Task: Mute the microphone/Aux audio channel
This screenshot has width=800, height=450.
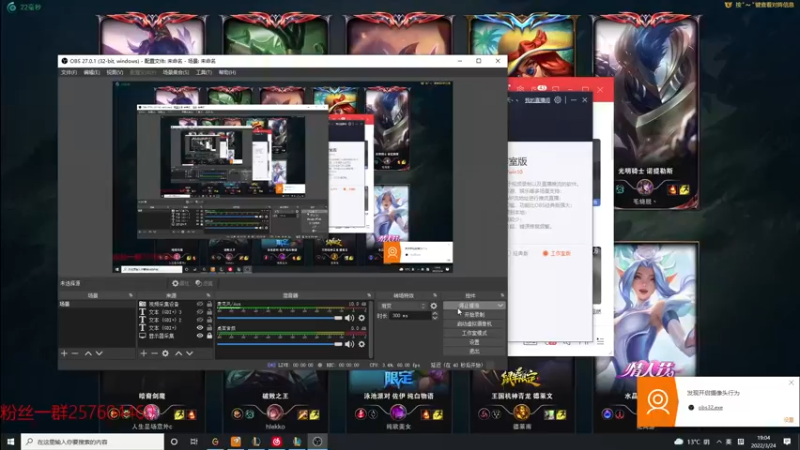Action: click(x=349, y=318)
